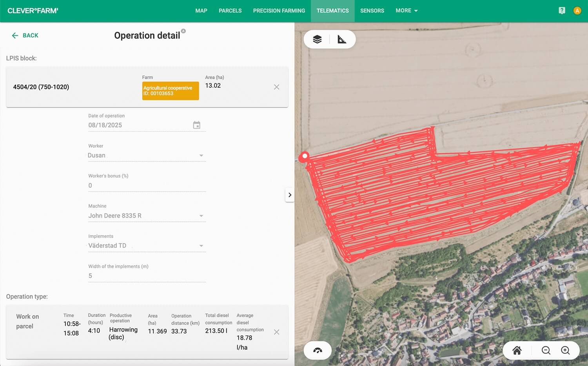Open the MORE menu dropdown
The width and height of the screenshot is (588, 366).
407,11
